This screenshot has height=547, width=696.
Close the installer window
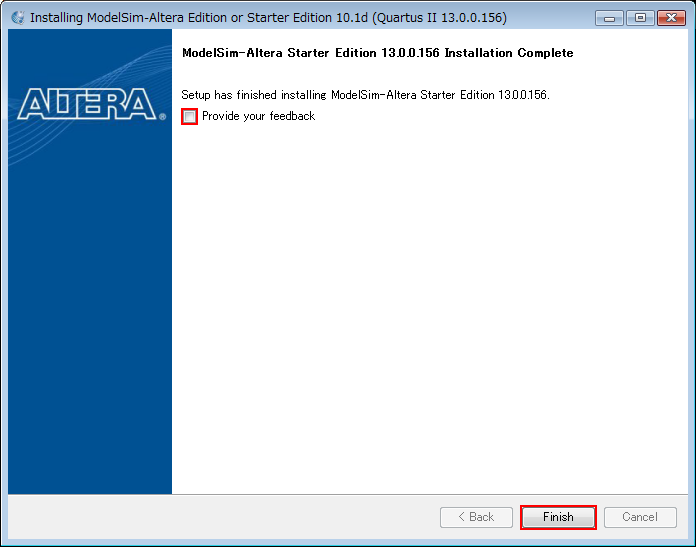(x=672, y=18)
